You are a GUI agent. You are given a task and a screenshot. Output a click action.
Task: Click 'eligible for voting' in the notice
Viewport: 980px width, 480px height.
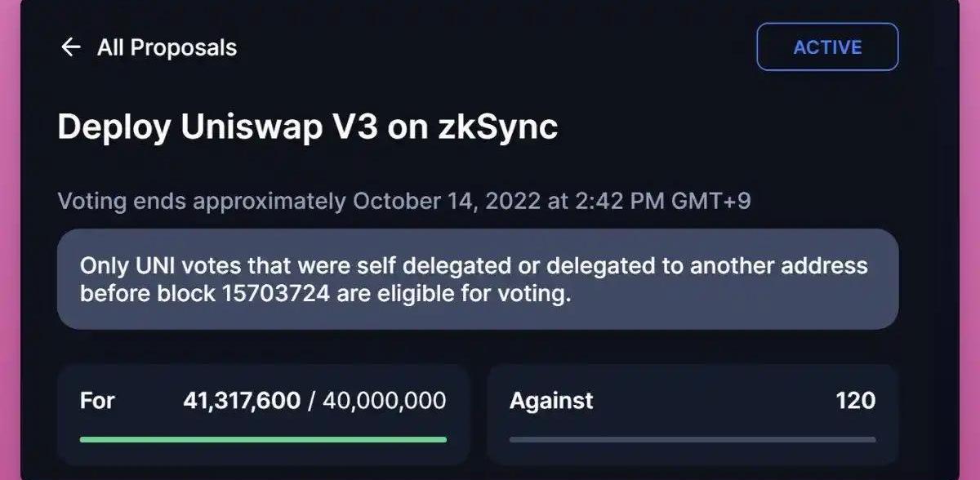click(x=466, y=294)
